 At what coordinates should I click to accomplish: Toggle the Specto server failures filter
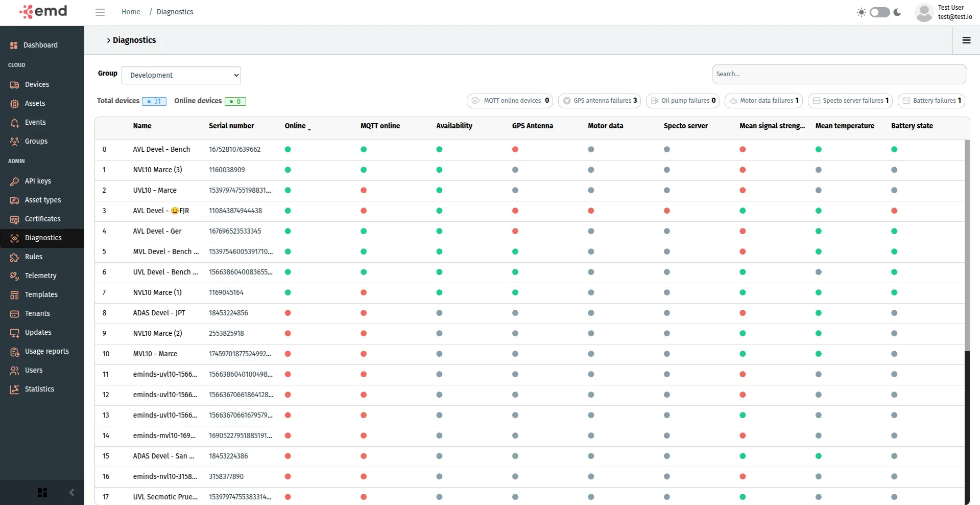click(x=850, y=101)
